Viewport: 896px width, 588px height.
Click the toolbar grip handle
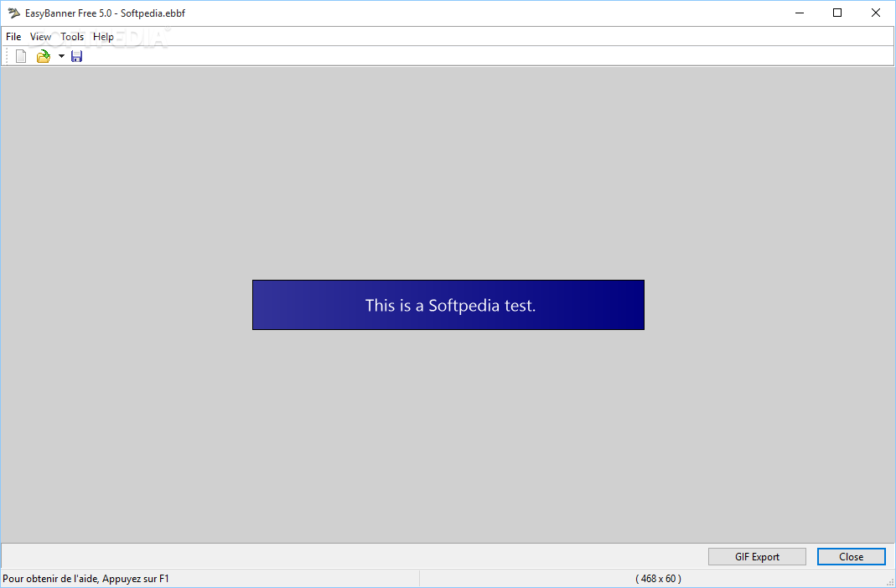point(6,56)
